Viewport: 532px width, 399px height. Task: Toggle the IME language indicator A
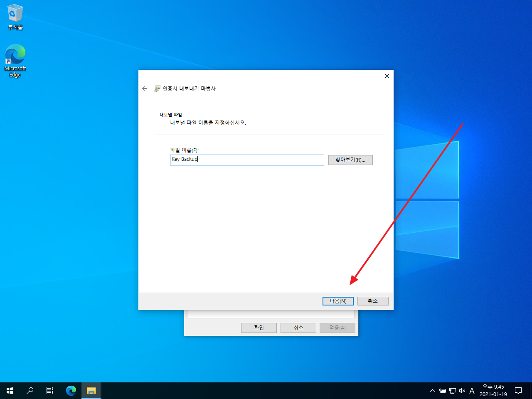pos(472,391)
